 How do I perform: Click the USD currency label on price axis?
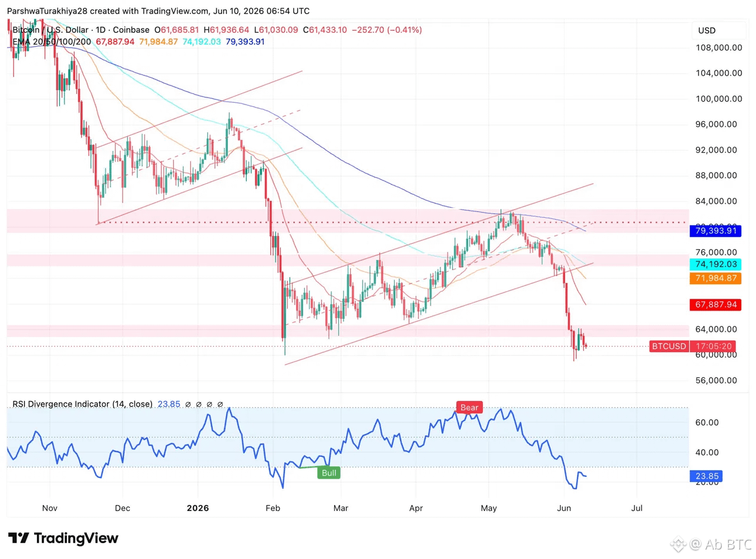click(707, 31)
